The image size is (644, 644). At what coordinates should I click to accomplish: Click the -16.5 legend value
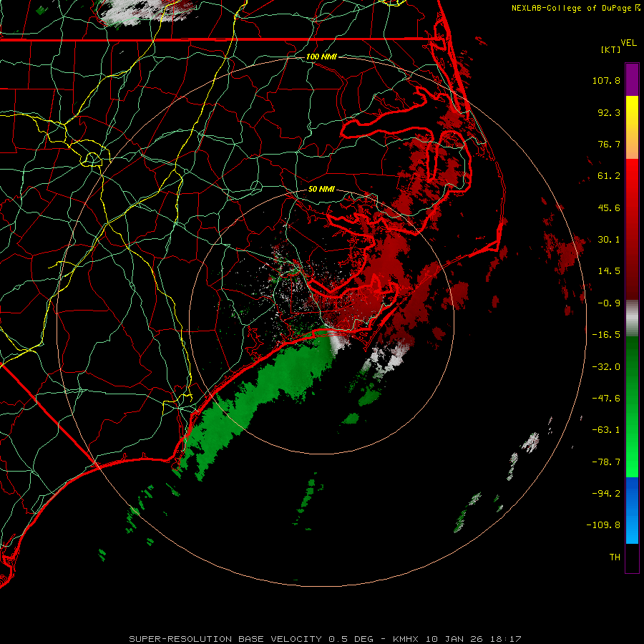606,335
